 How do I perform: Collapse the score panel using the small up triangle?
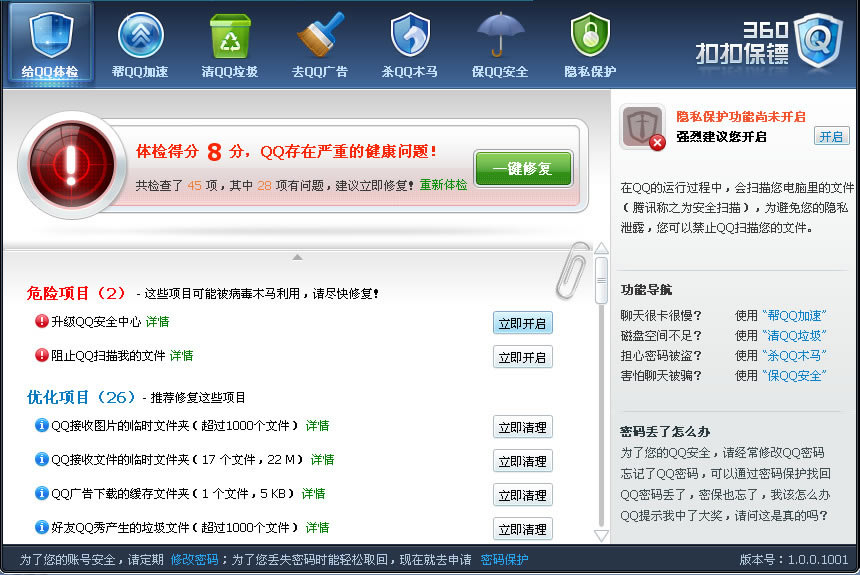297,257
